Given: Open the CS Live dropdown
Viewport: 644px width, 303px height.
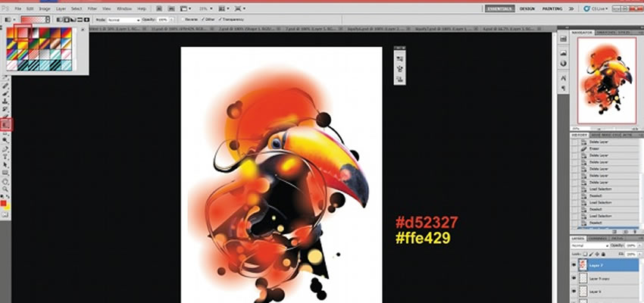Looking at the screenshot, I should coord(596,8).
